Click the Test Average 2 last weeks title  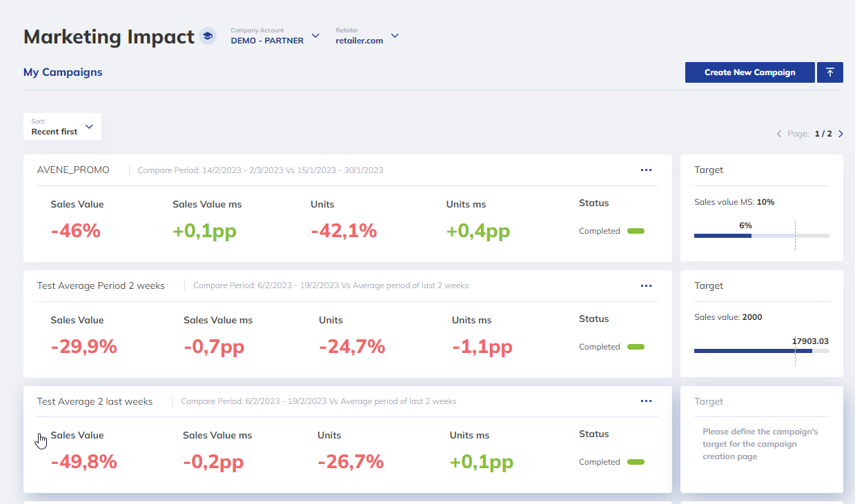coord(95,401)
